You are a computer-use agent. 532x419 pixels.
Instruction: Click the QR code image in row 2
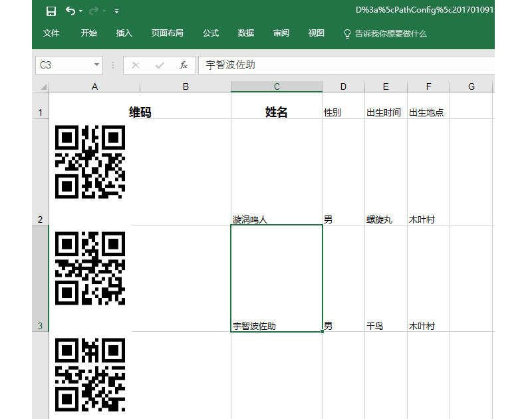coord(90,162)
